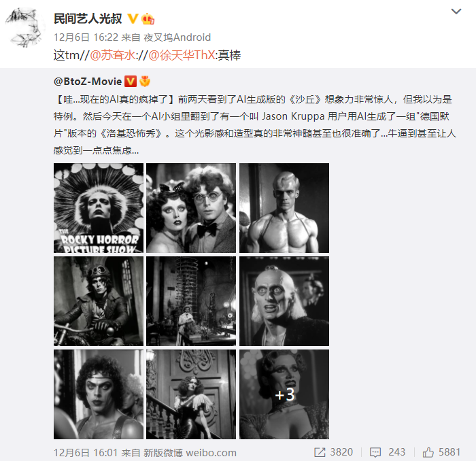
Task: Open the @苏奋水 mention link
Action: [x=113, y=55]
